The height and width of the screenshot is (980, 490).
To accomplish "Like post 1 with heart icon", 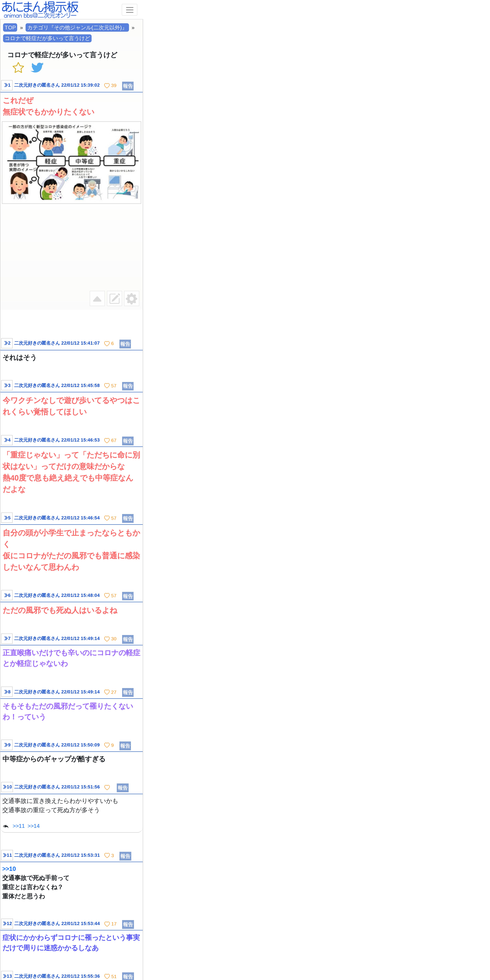I will (107, 86).
